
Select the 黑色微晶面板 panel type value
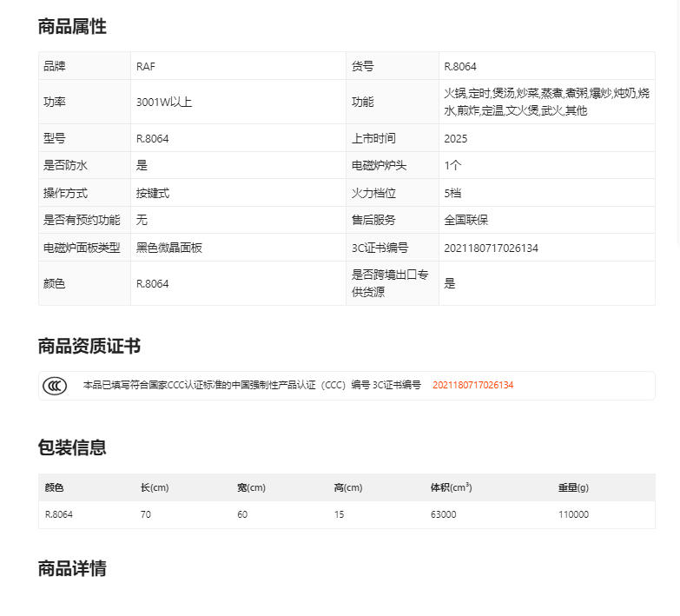point(169,248)
